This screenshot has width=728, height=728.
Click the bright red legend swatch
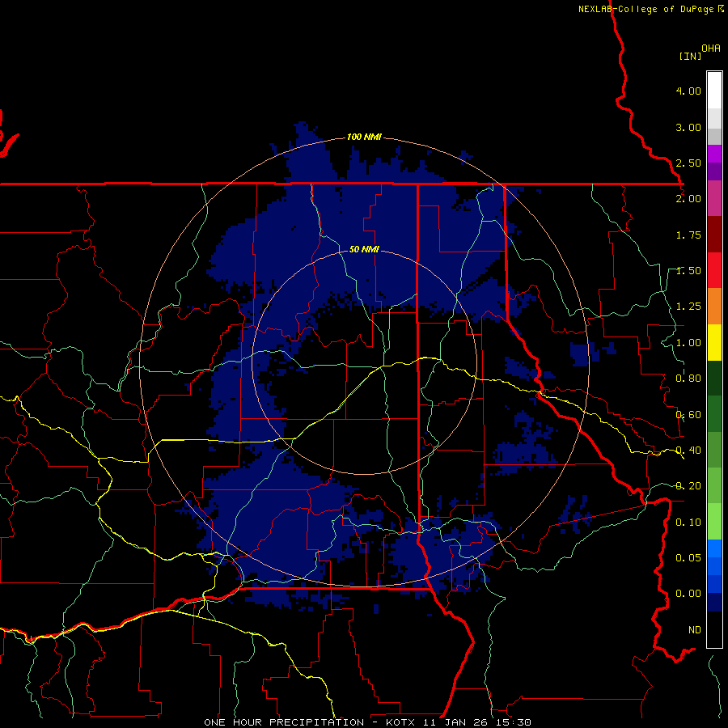point(714,270)
